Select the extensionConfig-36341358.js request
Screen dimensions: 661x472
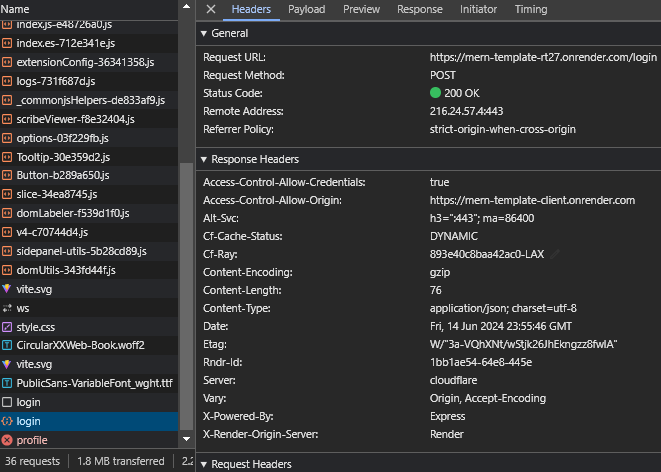coord(89,62)
